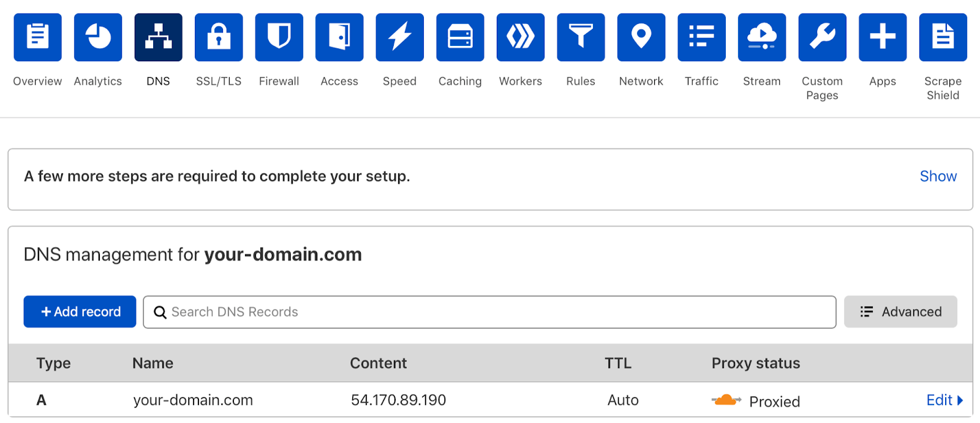This screenshot has width=980, height=423.
Task: Click the Apps label
Action: tap(883, 81)
